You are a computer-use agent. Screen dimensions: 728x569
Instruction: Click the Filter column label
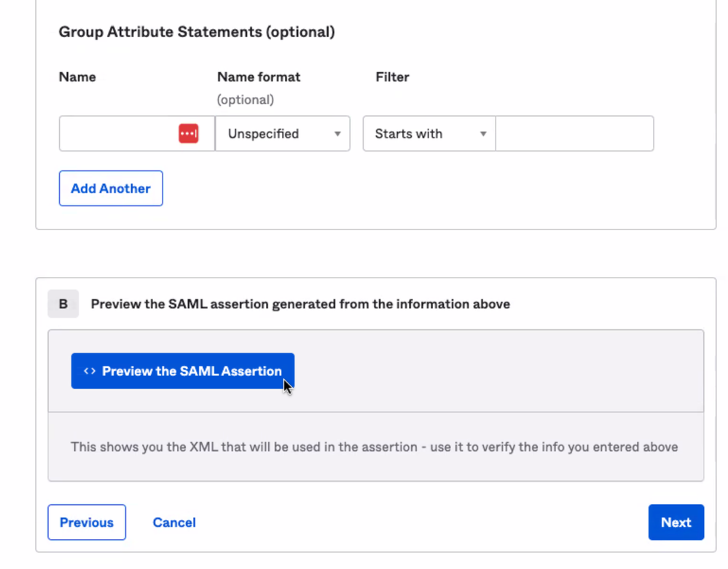(392, 76)
